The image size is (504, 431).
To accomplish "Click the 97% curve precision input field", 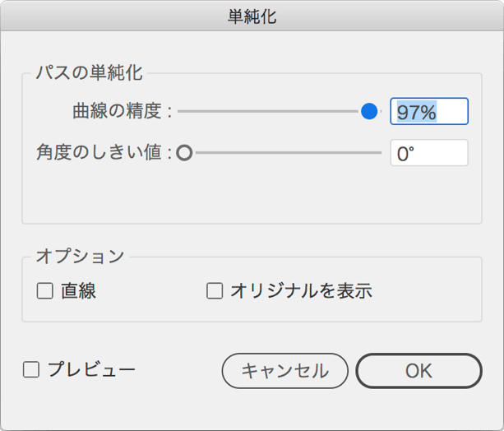I will (429, 111).
